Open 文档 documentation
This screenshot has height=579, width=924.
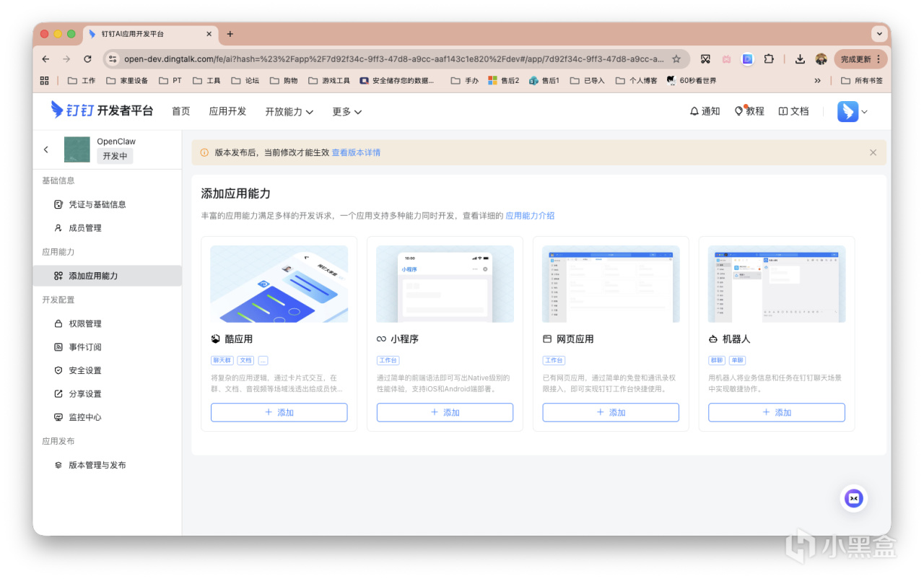coord(793,111)
